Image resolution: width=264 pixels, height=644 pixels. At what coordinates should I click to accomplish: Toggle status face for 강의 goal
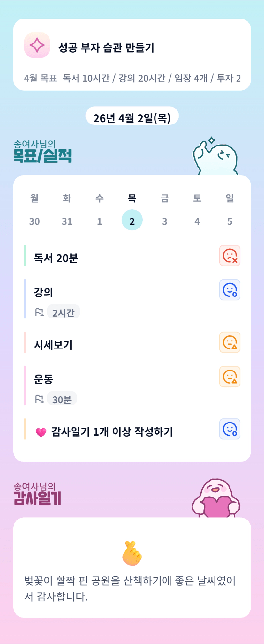[230, 290]
